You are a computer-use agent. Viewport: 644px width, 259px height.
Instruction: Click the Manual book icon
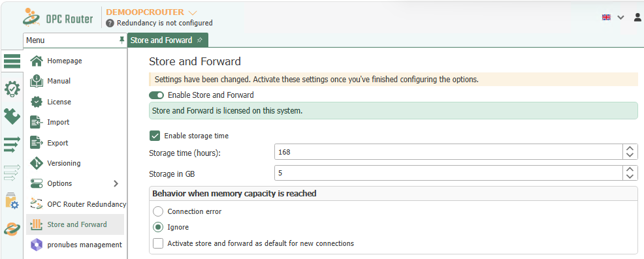point(37,81)
